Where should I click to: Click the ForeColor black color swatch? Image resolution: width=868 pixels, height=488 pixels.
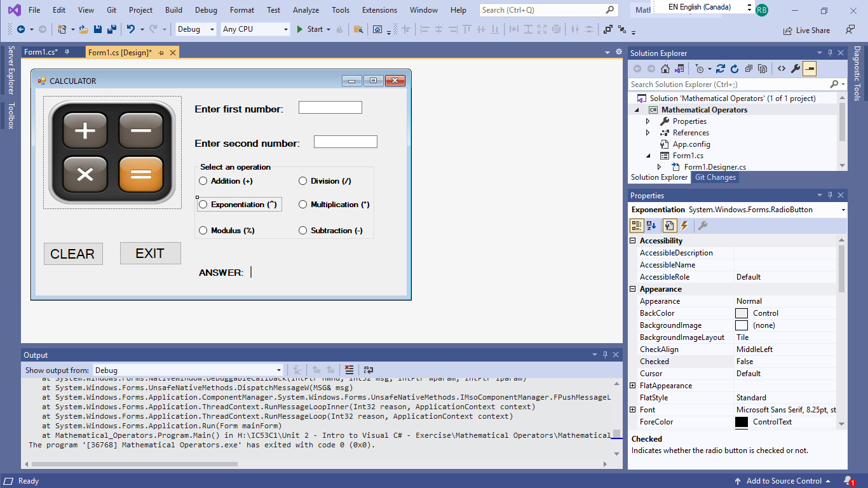[x=741, y=422]
